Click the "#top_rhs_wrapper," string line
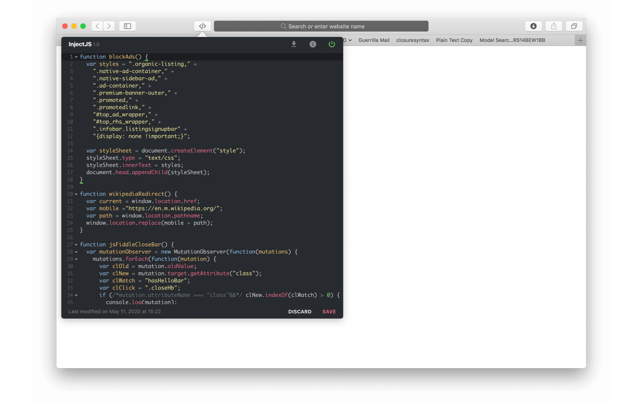643x402 pixels. click(x=124, y=122)
